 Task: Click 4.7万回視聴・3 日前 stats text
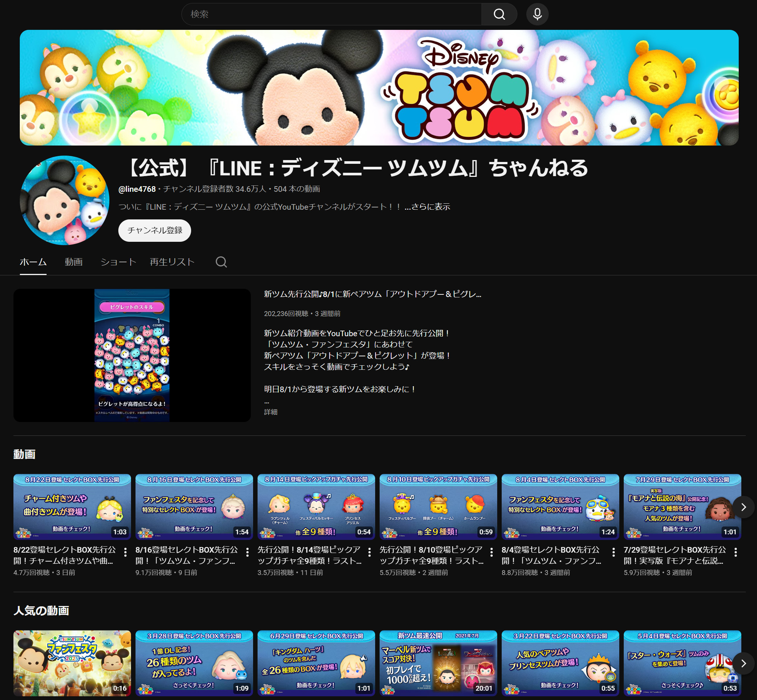tap(44, 572)
